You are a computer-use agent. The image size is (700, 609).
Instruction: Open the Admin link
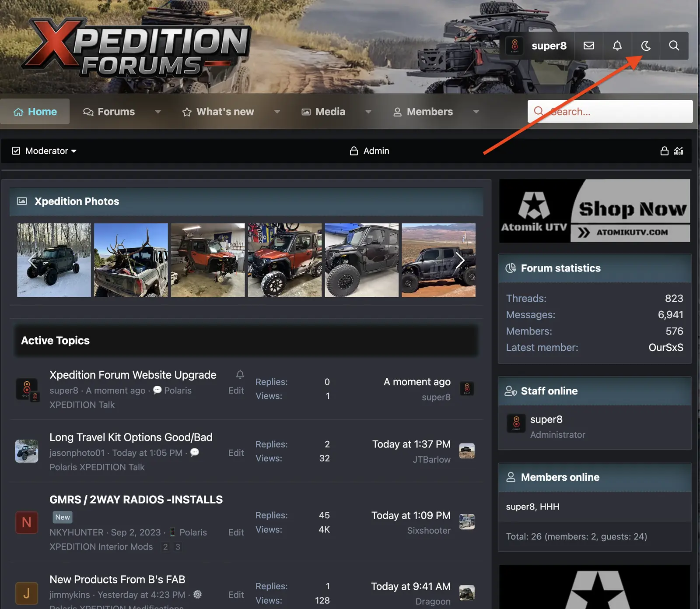tap(370, 151)
